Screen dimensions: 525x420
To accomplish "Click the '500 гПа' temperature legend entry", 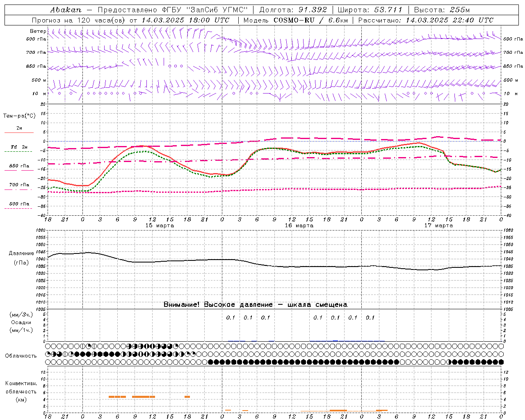I will pos(19,204).
